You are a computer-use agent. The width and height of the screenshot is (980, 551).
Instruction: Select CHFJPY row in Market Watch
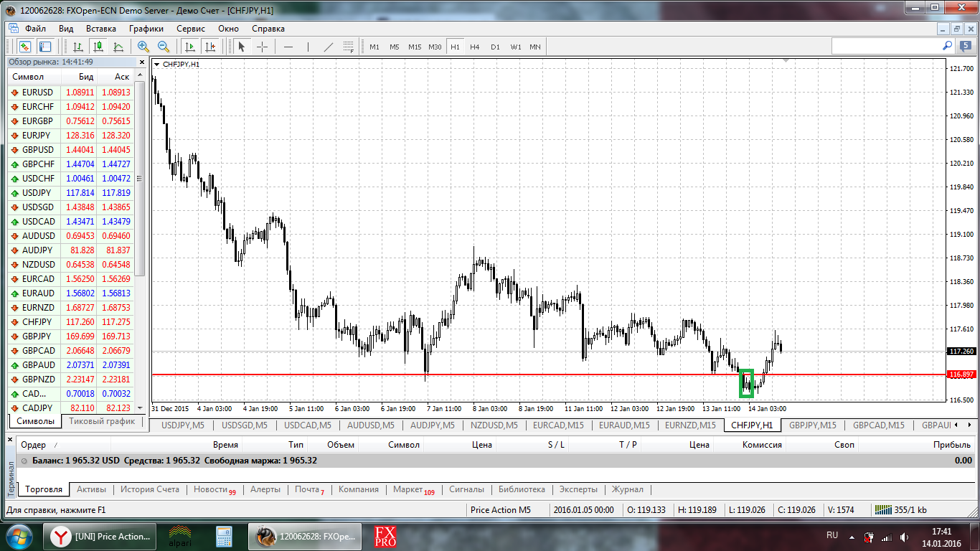[70, 322]
